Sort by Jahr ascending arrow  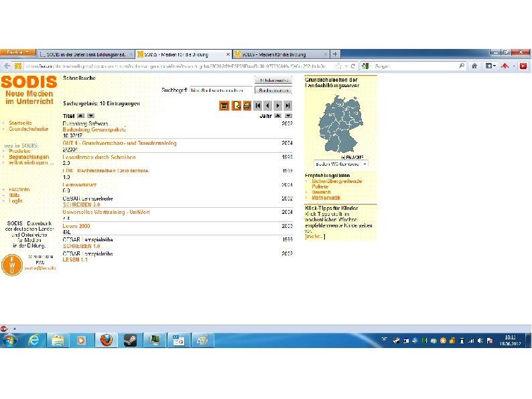click(x=278, y=116)
